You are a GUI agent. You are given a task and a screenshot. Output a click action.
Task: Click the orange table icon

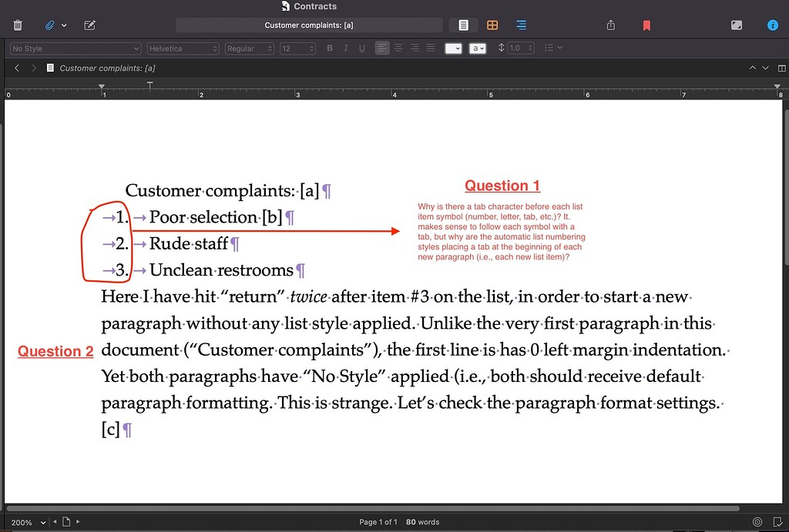pos(492,25)
